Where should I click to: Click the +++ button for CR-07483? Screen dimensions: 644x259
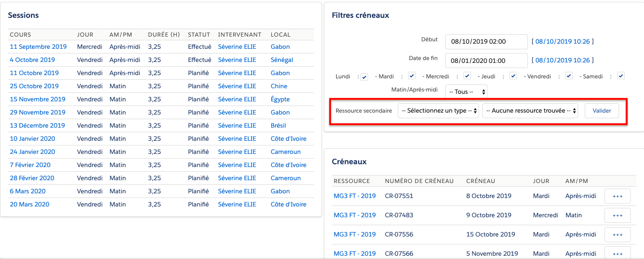tap(617, 215)
